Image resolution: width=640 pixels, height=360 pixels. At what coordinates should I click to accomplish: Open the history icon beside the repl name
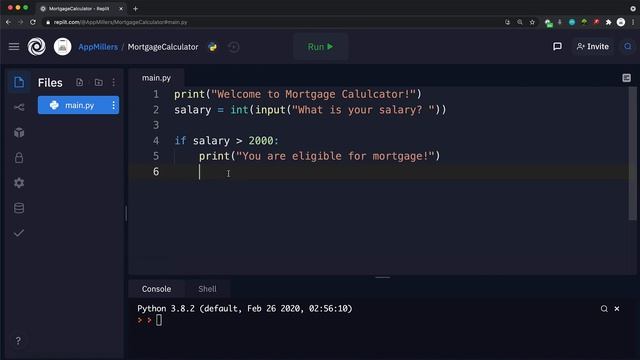click(x=233, y=47)
